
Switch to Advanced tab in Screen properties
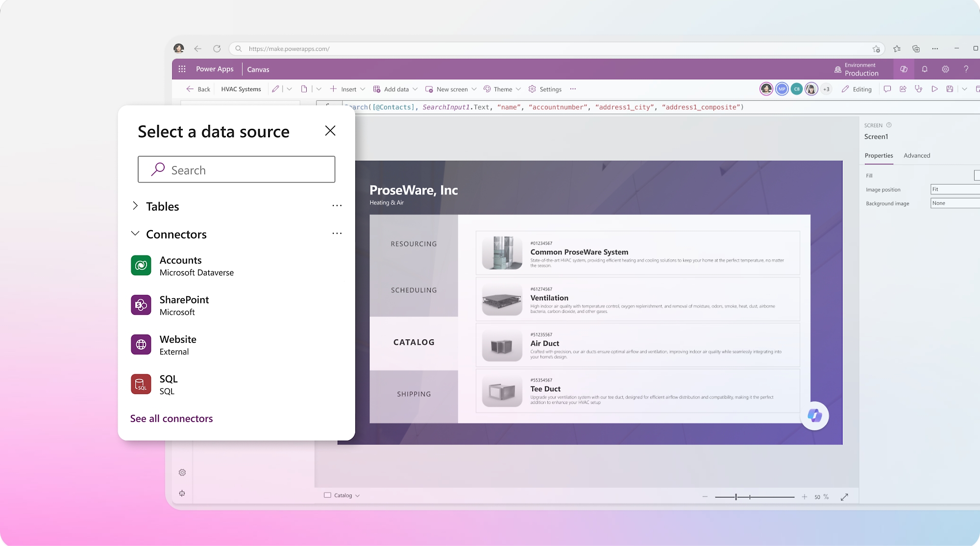(x=917, y=155)
